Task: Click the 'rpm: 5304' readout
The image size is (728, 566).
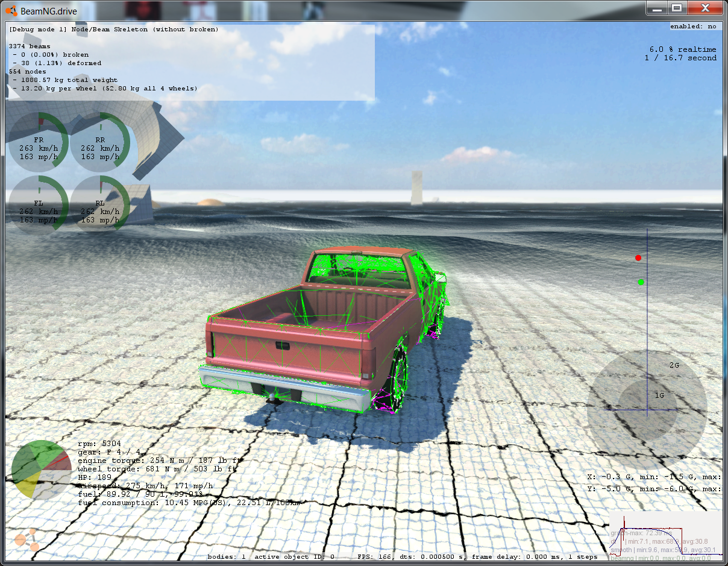Action: click(99, 444)
